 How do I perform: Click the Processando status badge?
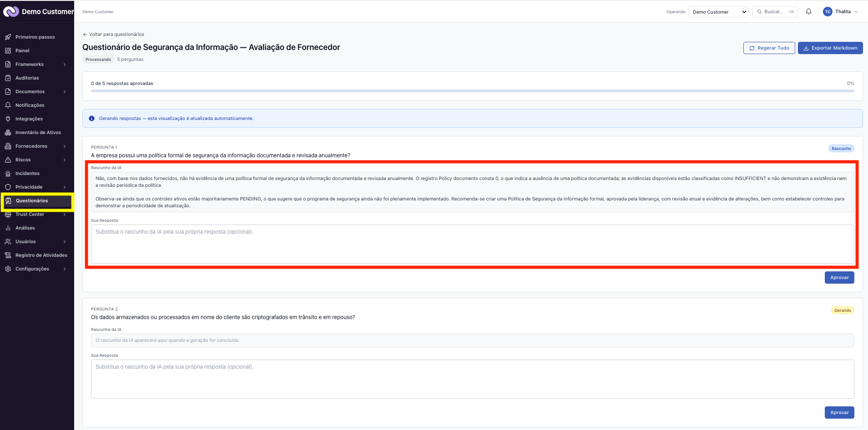point(98,60)
